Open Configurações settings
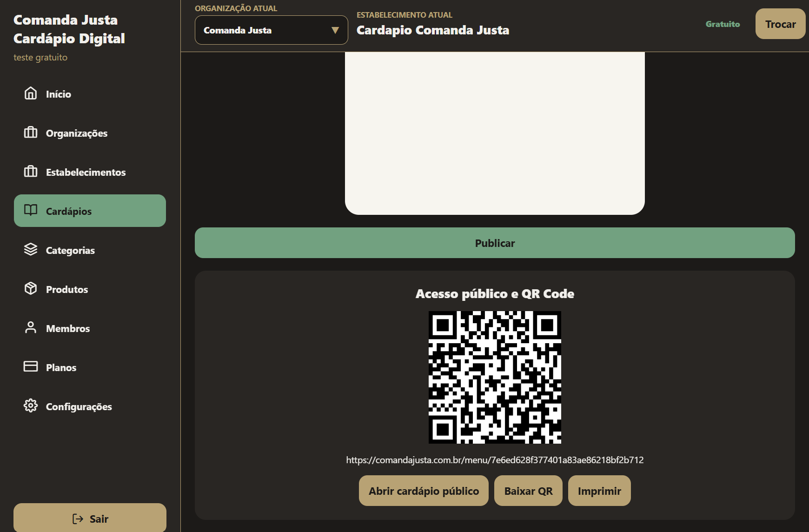809x532 pixels. click(90, 406)
